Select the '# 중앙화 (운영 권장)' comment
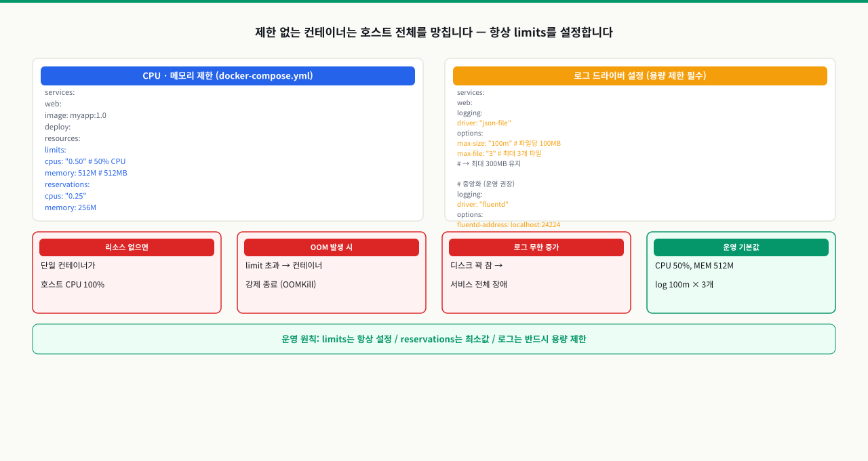Screen dimensions: 868x461 [x=486, y=184]
